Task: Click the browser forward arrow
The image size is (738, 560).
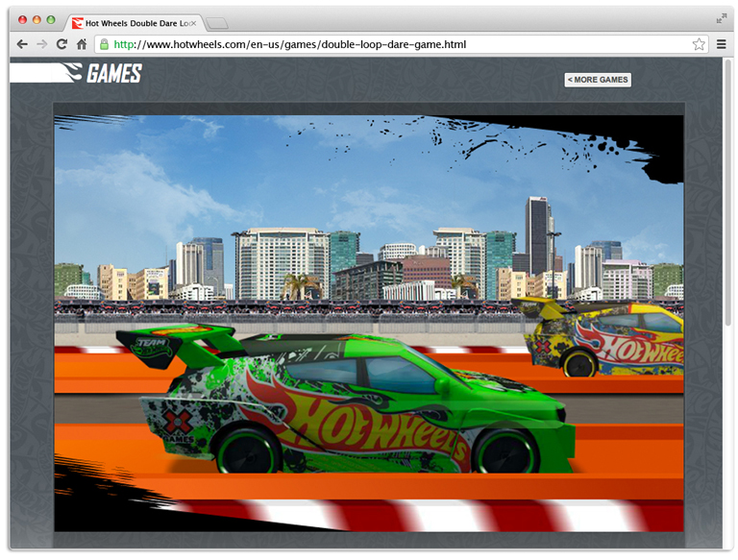Action: point(42,44)
